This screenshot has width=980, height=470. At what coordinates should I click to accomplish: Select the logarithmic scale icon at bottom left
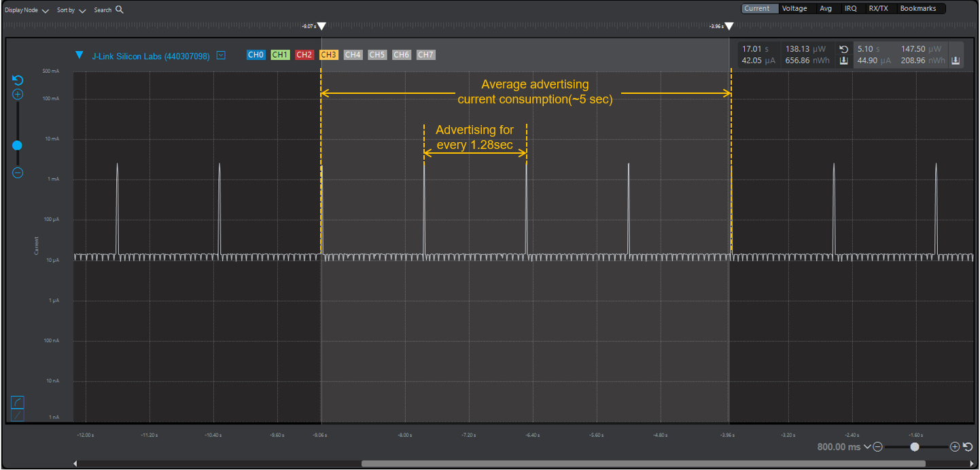17,401
